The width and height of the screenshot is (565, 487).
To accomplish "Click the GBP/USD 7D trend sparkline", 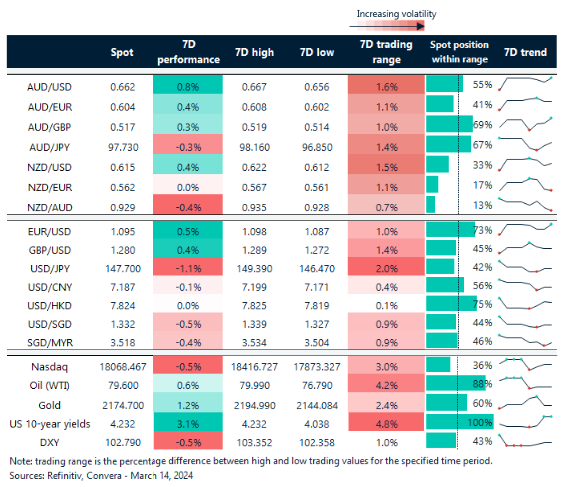I will pos(525,247).
